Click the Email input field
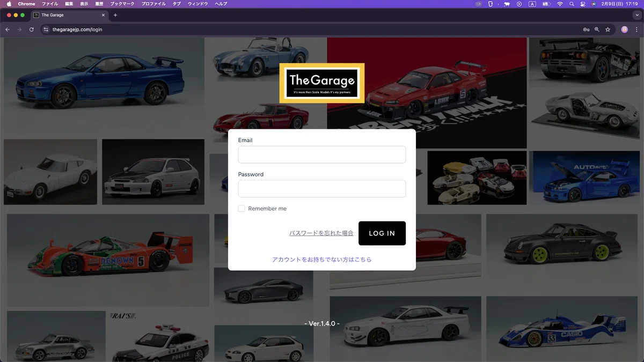The width and height of the screenshot is (644, 362). point(322,154)
